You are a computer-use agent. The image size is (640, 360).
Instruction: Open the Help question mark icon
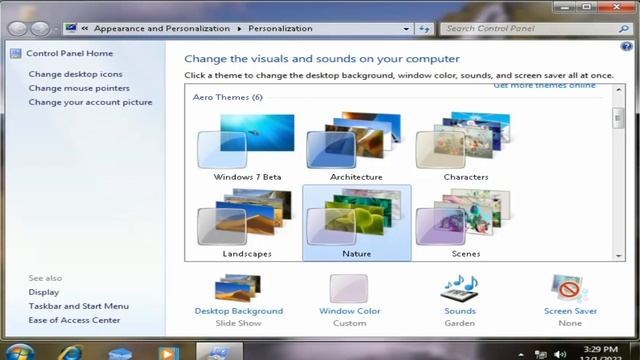pyautogui.click(x=626, y=47)
